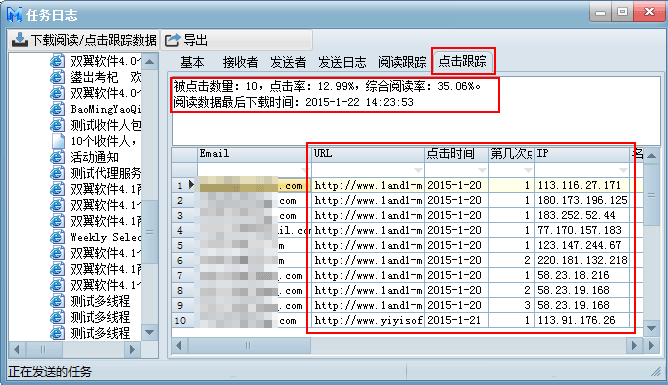The height and width of the screenshot is (385, 668).
Task: Open the 点击时间 column filter dropdown
Action: point(482,170)
